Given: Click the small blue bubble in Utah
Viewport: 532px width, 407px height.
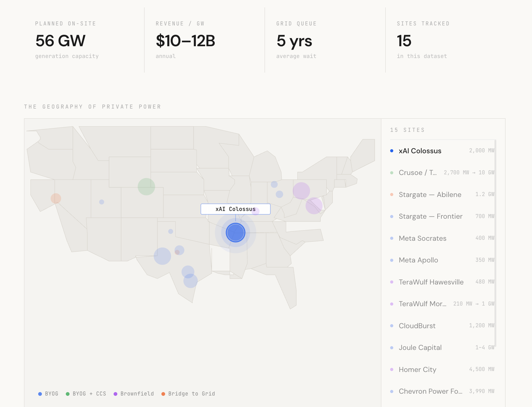Looking at the screenshot, I should 101,202.
